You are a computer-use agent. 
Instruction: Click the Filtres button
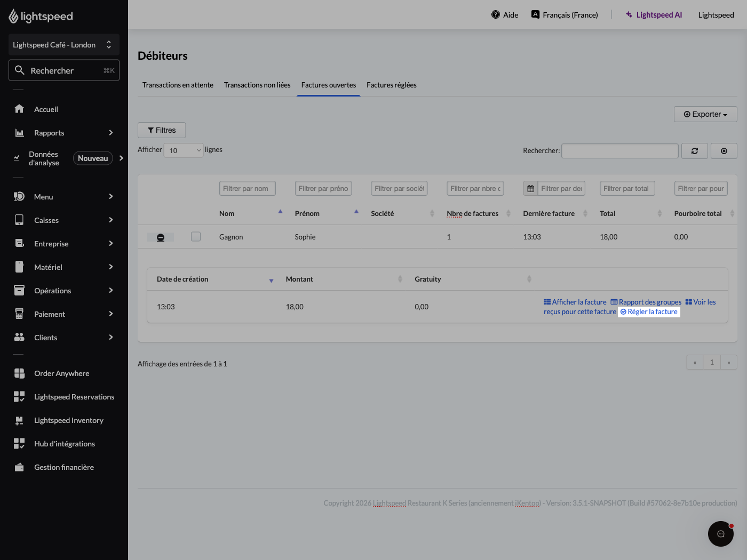point(162,130)
